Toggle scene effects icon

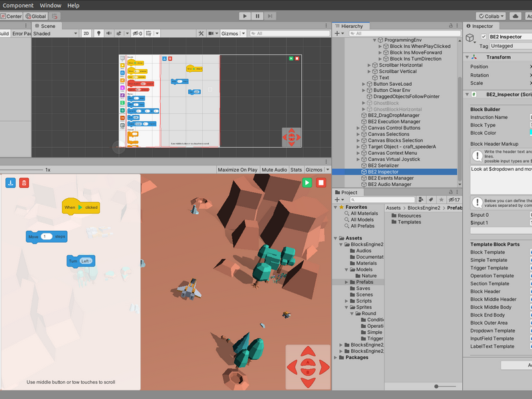point(119,33)
